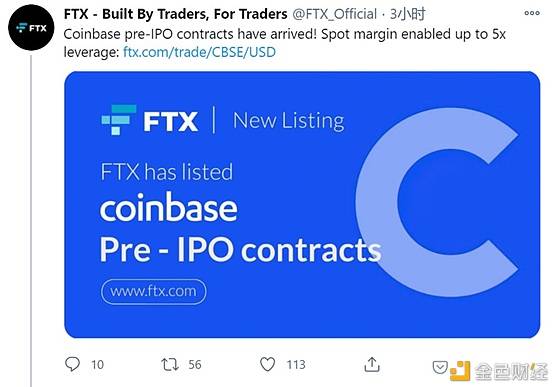Viewport: 554px width, 387px height.
Task: Click the retweet count 56
Action: tap(195, 364)
